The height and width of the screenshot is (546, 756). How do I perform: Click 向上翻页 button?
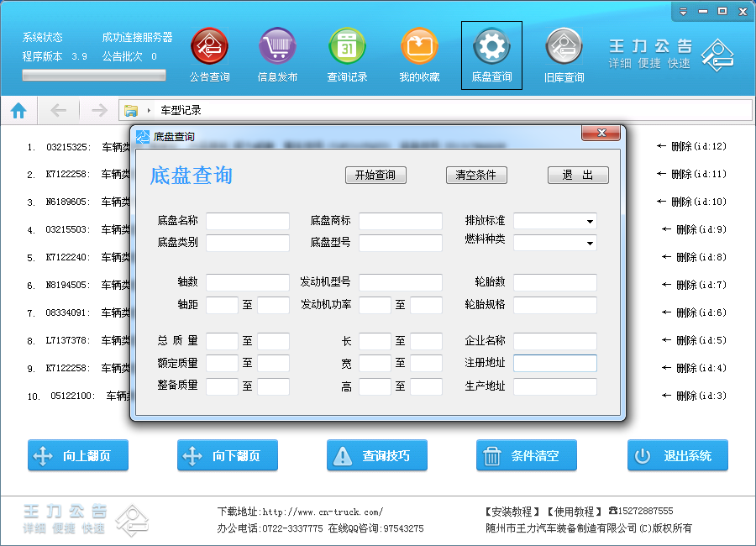click(x=78, y=454)
